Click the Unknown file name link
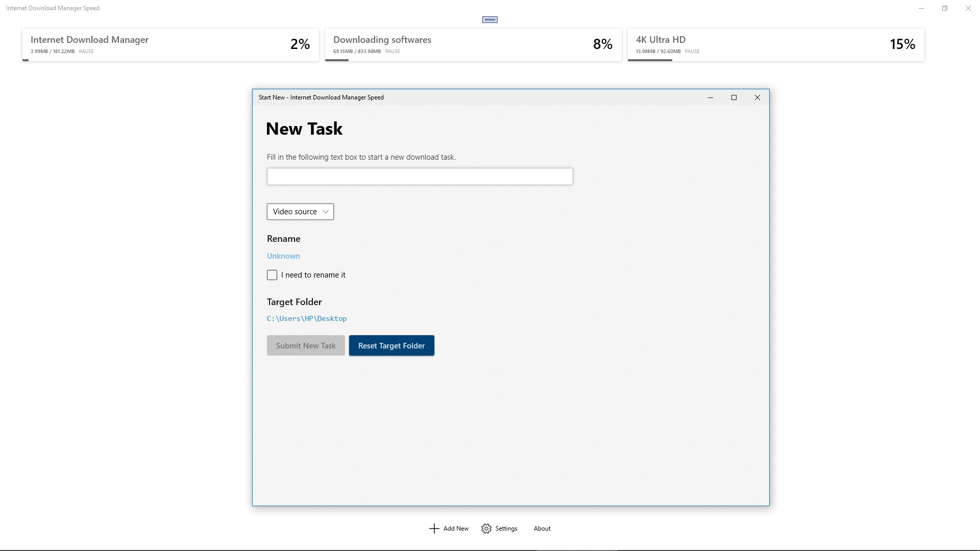Screen dimensions: 980x551 tap(283, 256)
